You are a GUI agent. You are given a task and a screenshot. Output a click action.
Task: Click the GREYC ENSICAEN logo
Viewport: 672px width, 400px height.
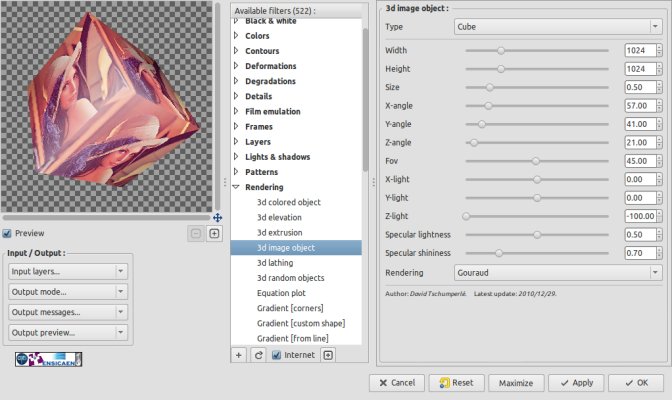48,359
